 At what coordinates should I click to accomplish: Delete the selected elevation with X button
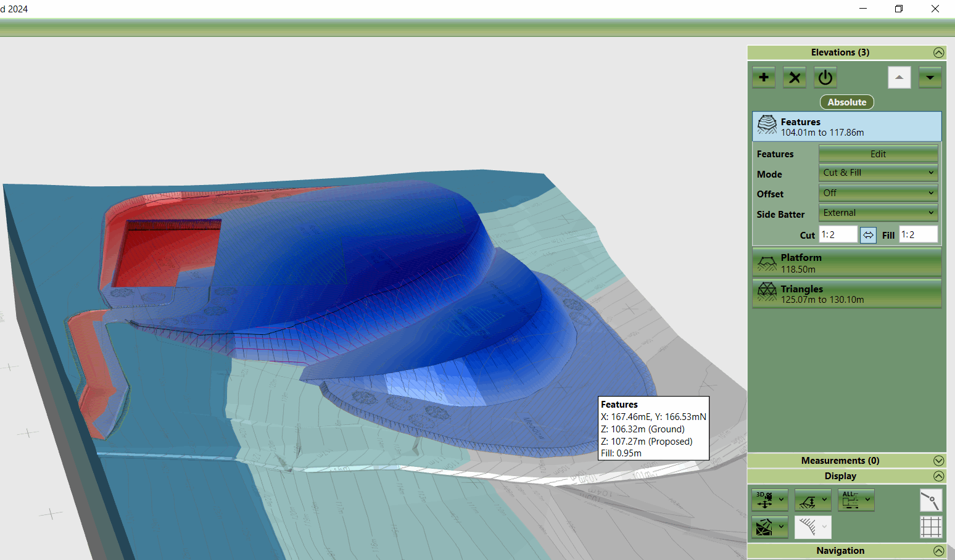point(795,78)
